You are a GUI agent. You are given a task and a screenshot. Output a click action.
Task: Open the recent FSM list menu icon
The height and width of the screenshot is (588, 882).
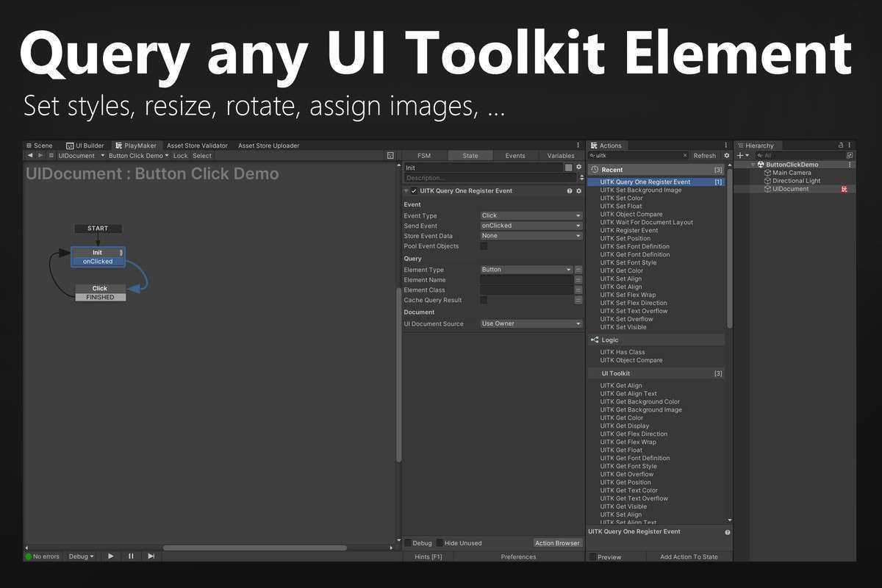pos(51,156)
